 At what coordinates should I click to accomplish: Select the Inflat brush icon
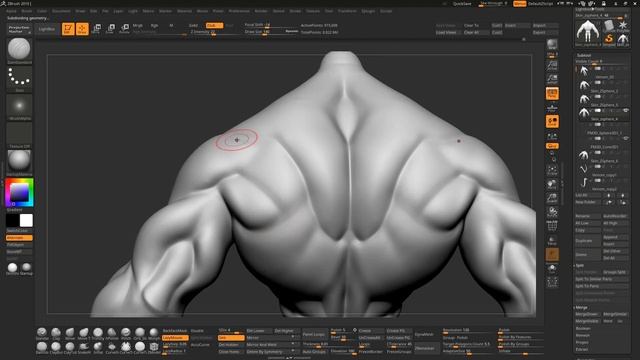click(98, 348)
